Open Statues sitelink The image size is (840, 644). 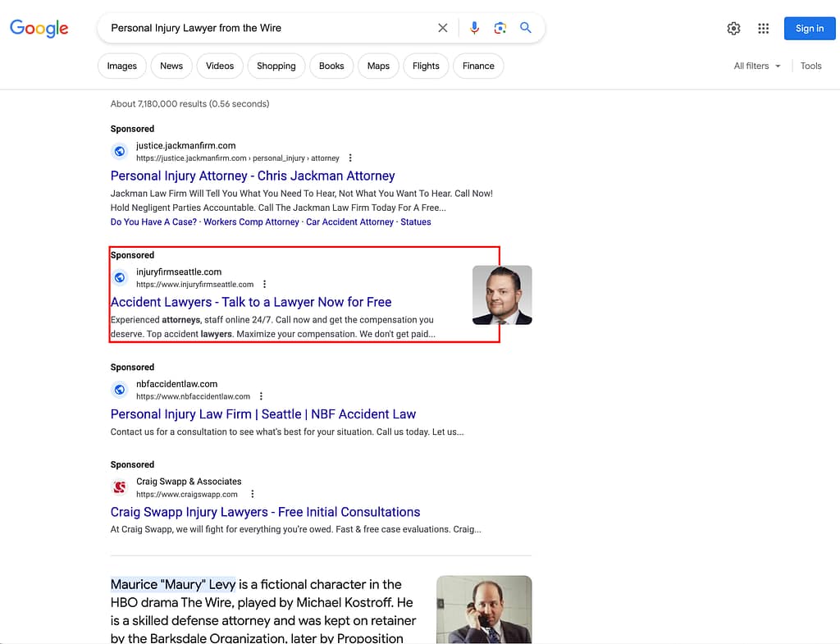pyautogui.click(x=416, y=222)
